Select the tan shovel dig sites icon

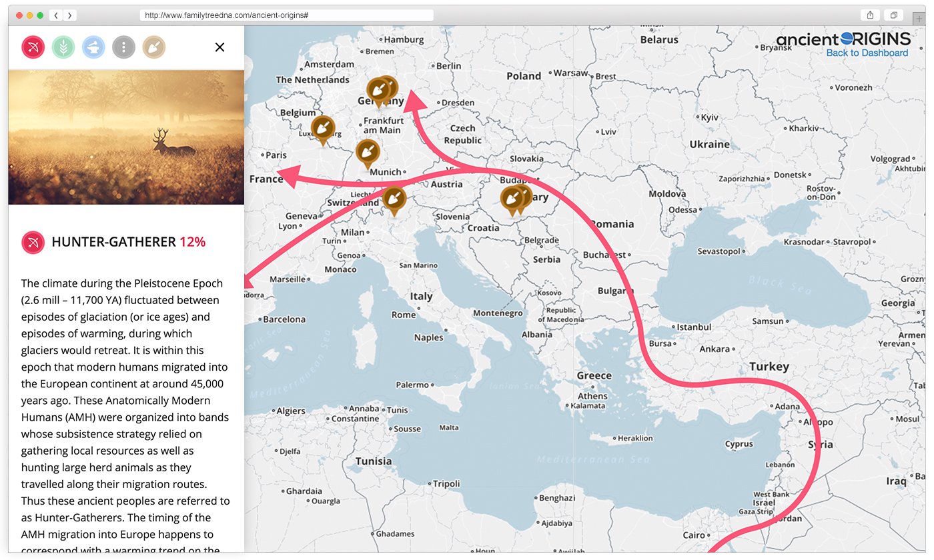tap(154, 47)
